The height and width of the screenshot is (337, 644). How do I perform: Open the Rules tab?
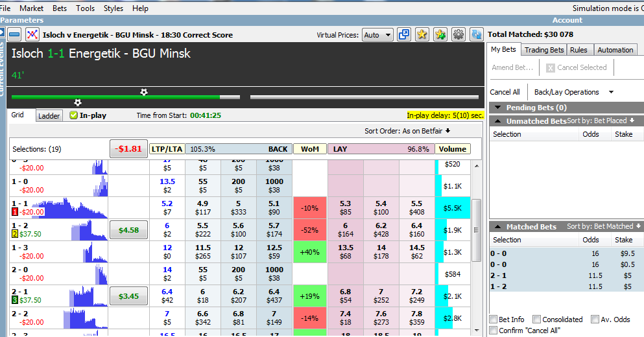(578, 50)
